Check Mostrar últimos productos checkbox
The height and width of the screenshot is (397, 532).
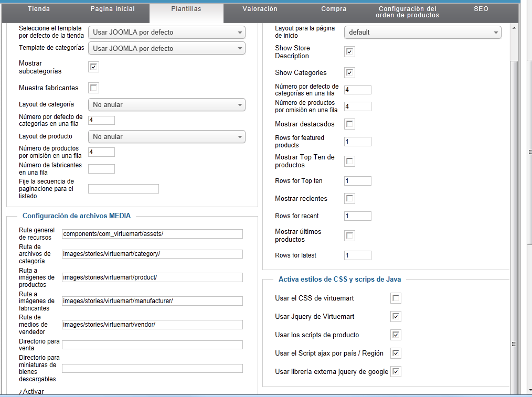coord(349,235)
